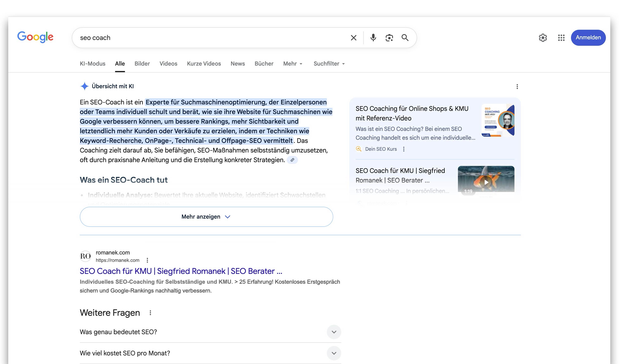Open Google Lens image search
Image resolution: width=620 pixels, height=364 pixels.
(389, 38)
